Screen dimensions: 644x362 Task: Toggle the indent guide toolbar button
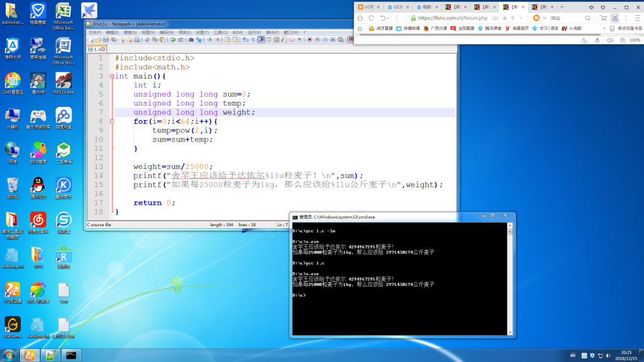261,40
